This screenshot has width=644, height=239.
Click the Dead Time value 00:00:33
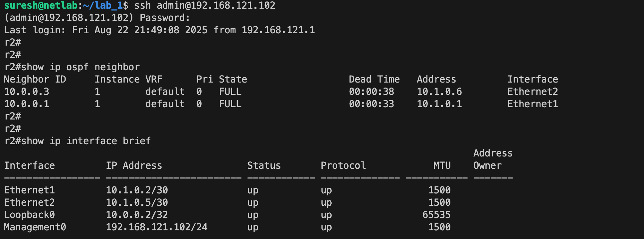(x=371, y=104)
